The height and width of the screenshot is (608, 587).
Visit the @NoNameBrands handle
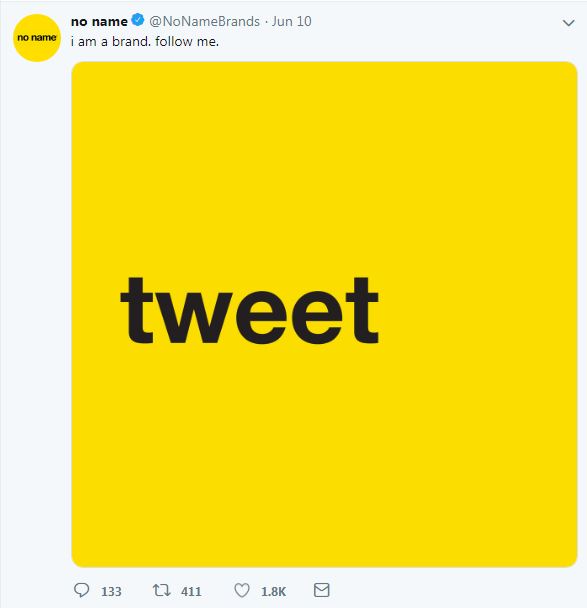[x=204, y=21]
